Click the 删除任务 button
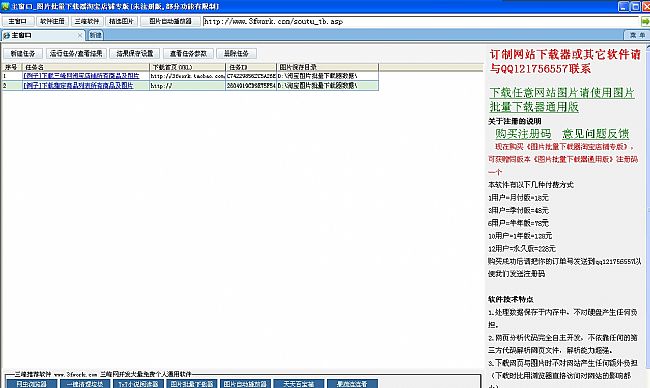The height and width of the screenshot is (388, 650). [236, 53]
